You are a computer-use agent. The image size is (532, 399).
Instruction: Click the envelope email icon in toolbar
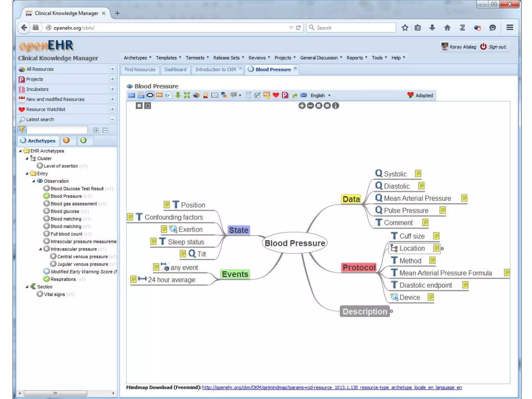click(x=303, y=95)
